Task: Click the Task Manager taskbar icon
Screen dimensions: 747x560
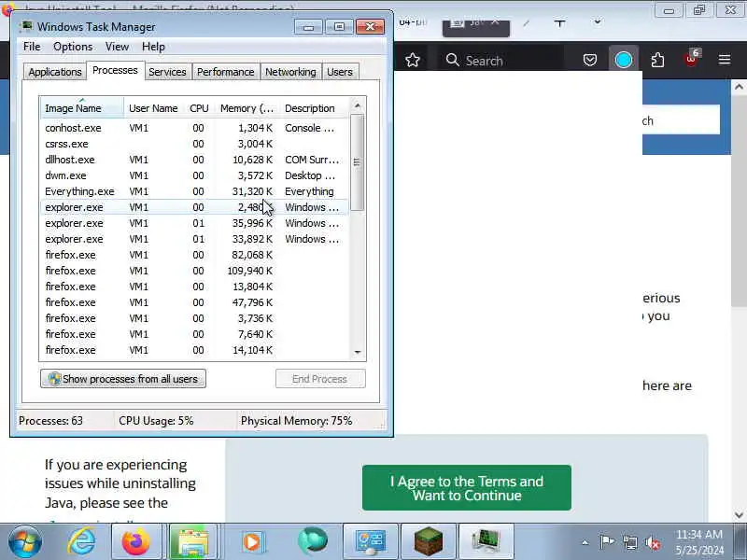Action: (486, 541)
